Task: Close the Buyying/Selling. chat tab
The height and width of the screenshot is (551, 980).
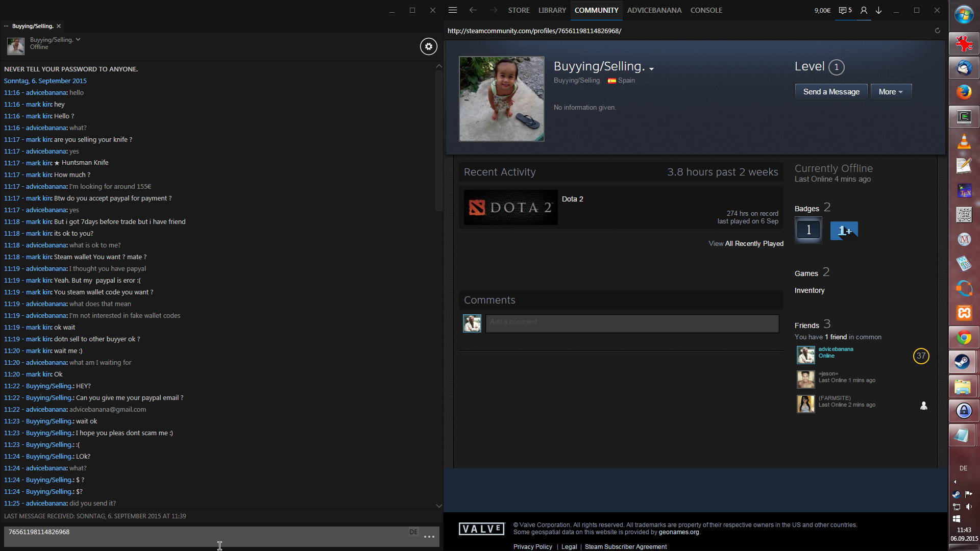Action: pos(59,26)
